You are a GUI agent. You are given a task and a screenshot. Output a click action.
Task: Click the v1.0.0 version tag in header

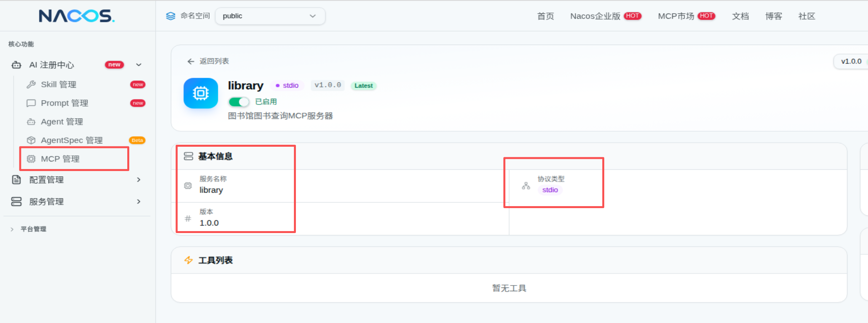point(327,85)
